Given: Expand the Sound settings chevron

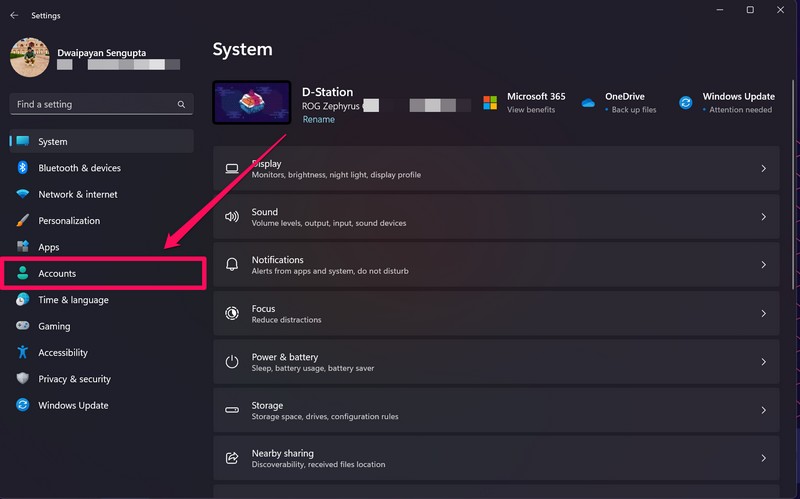Looking at the screenshot, I should coord(763,217).
